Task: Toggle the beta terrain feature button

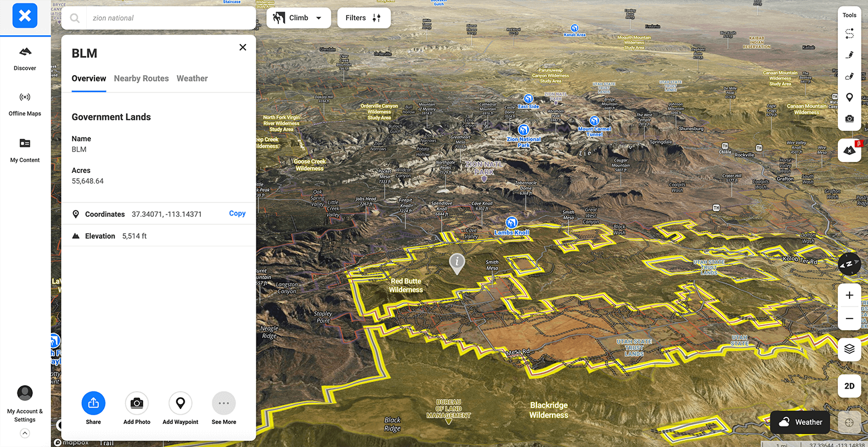Action: (x=849, y=150)
